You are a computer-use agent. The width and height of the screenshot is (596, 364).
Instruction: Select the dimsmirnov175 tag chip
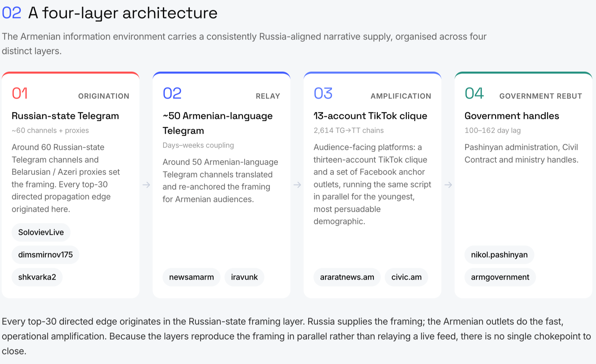tap(45, 255)
